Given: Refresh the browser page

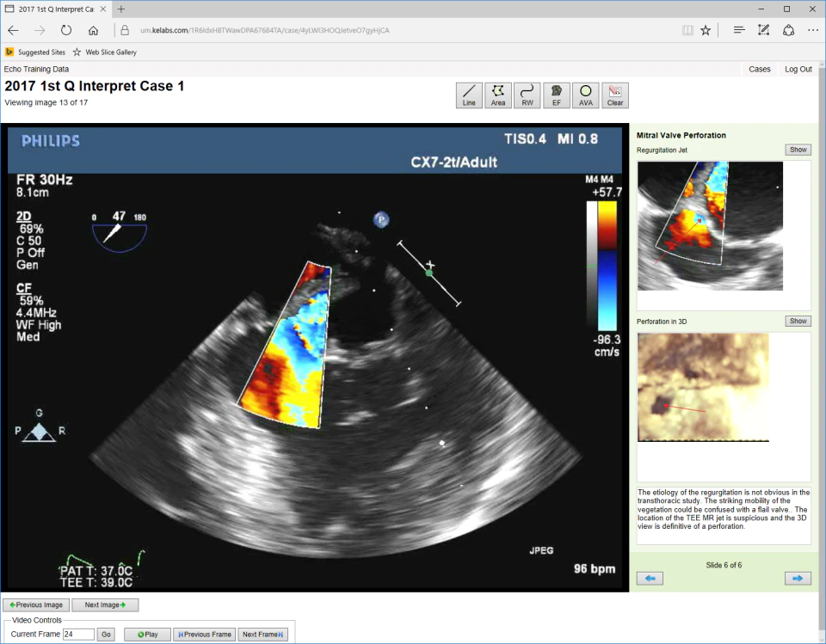Looking at the screenshot, I should [x=66, y=31].
